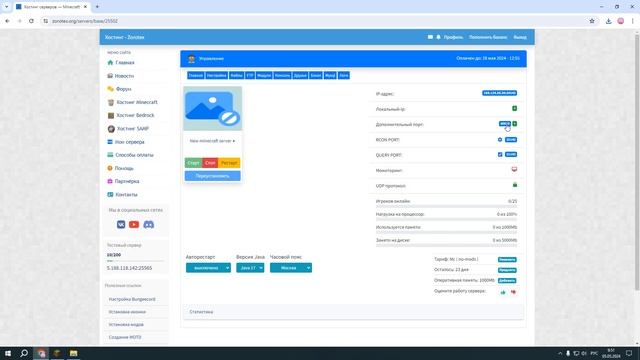
Task: Open the Авторестарт dropdown
Action: point(208,268)
